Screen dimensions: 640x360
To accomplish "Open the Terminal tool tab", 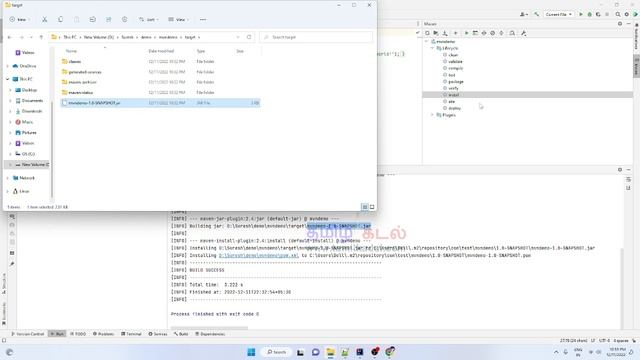I will pyautogui.click(x=131, y=334).
